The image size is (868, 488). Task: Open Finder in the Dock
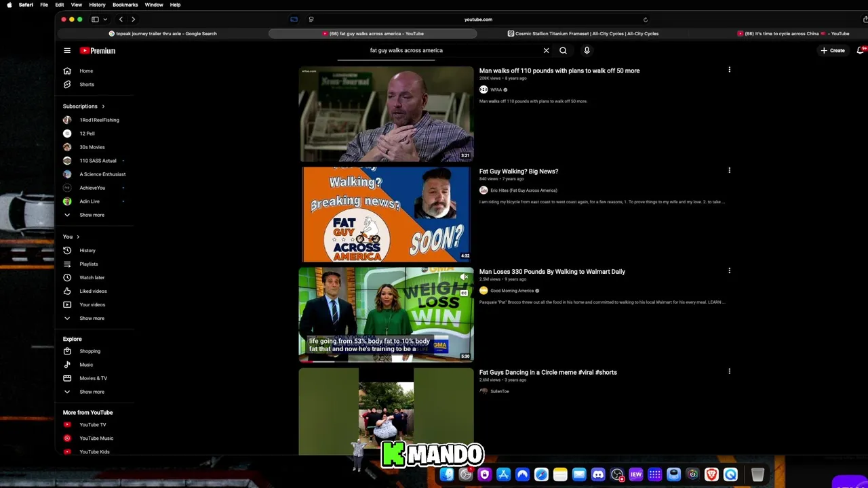(446, 474)
